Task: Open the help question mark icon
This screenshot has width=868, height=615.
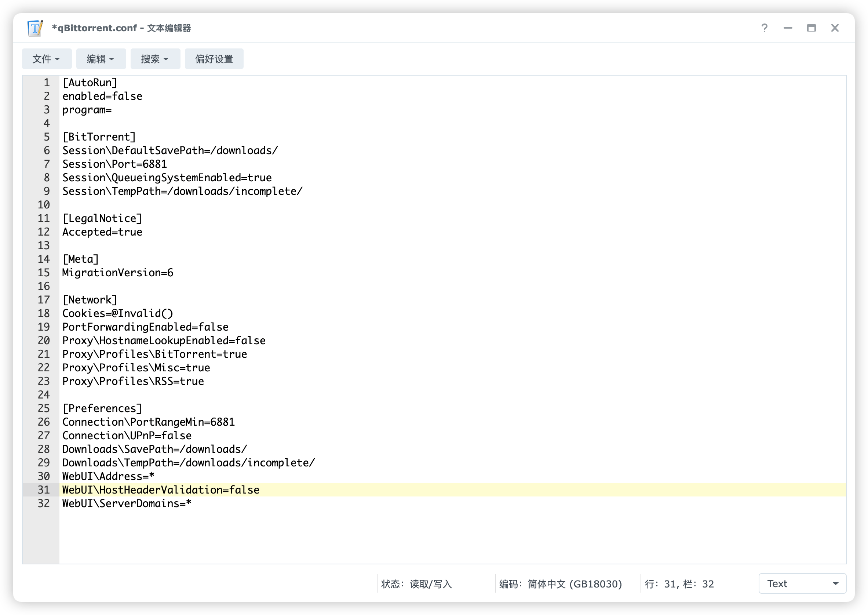Action: click(764, 28)
